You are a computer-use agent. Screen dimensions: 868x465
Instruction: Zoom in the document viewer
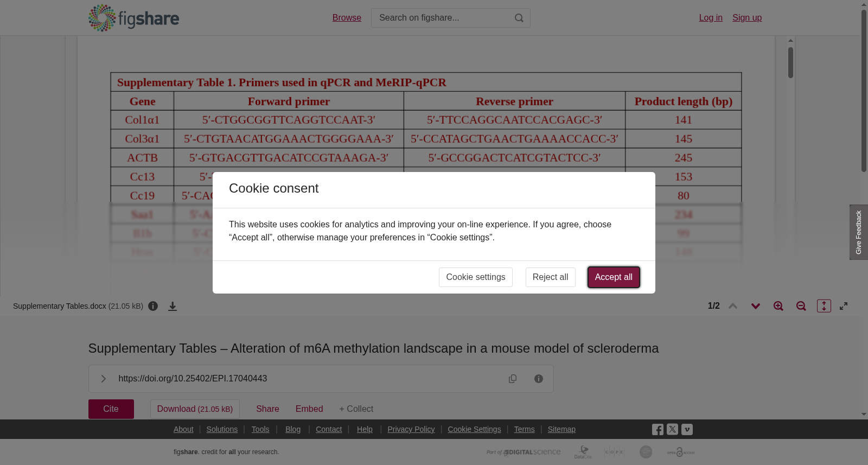778,306
